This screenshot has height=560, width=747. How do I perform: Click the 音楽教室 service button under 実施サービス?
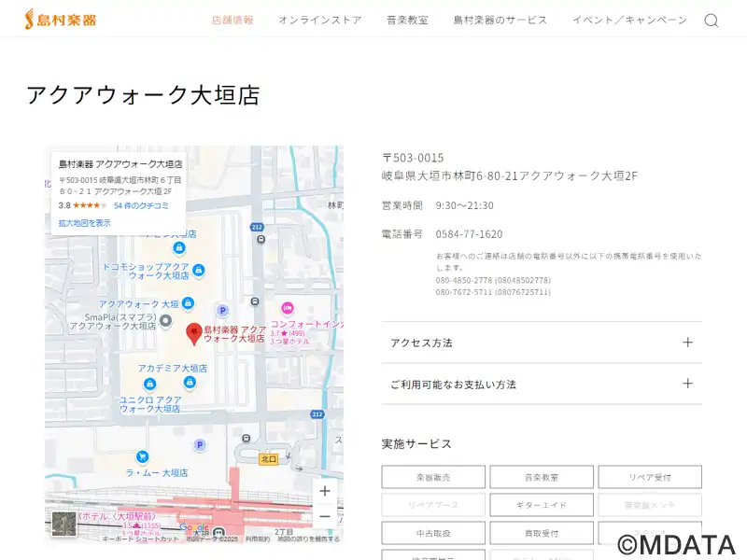542,477
